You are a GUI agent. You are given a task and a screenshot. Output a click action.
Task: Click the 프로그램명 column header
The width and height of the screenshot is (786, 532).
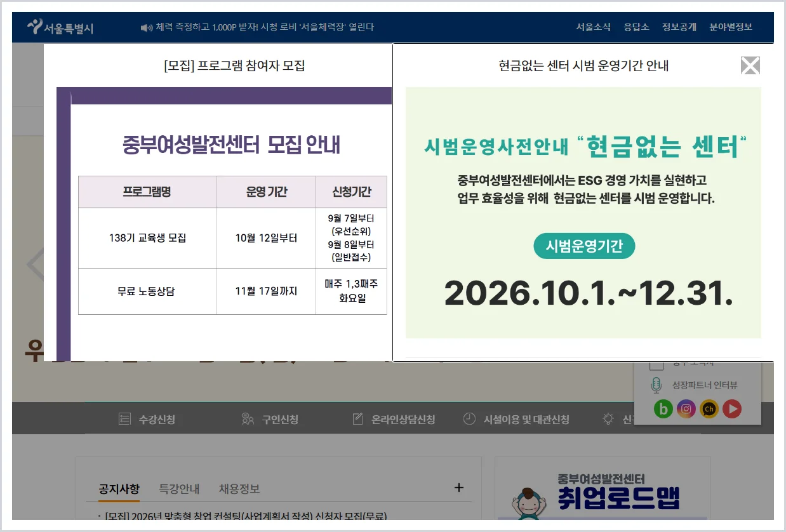click(147, 192)
